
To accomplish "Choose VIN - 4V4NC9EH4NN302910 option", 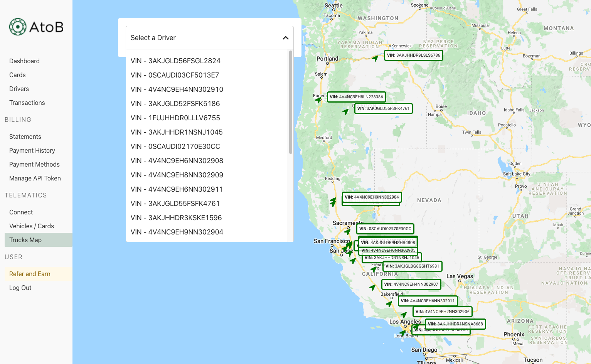I will click(207, 89).
